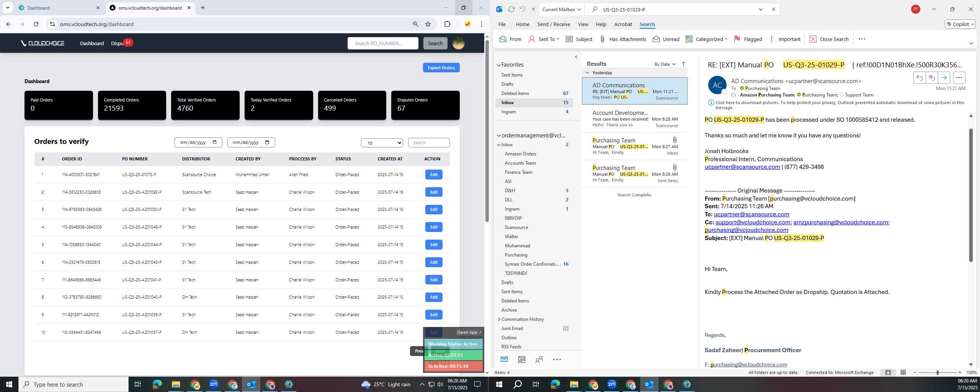Open ucpartner@scansource.com signature link
The width and height of the screenshot is (980, 392).
tap(742, 167)
